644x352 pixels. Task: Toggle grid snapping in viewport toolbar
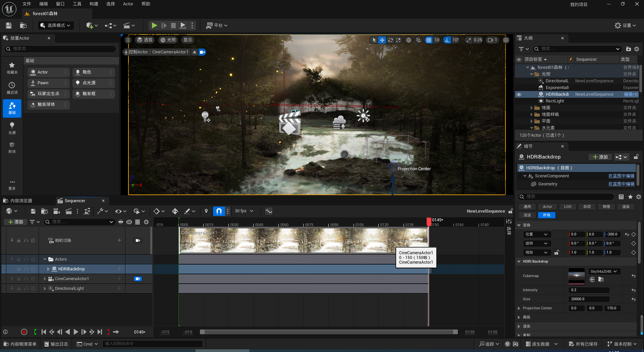(429, 40)
